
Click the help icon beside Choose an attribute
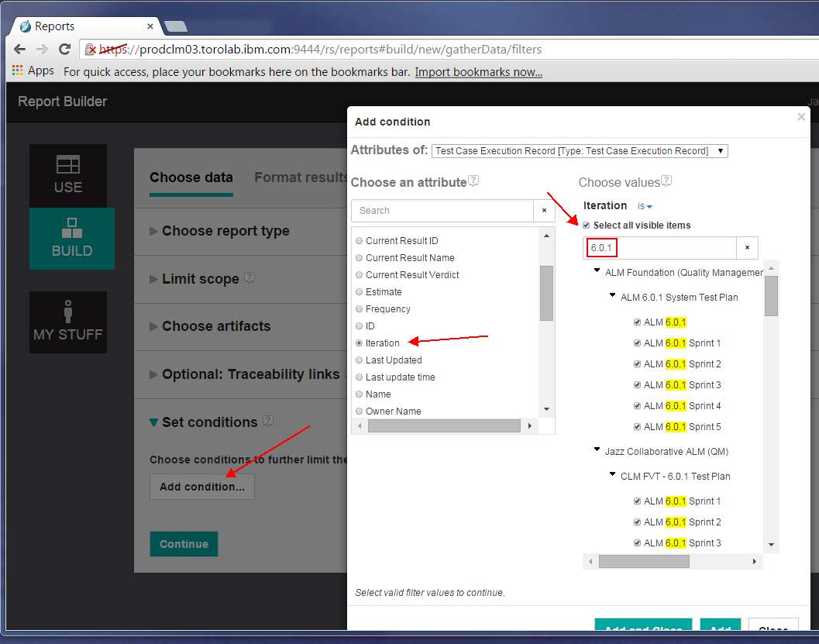point(473,181)
